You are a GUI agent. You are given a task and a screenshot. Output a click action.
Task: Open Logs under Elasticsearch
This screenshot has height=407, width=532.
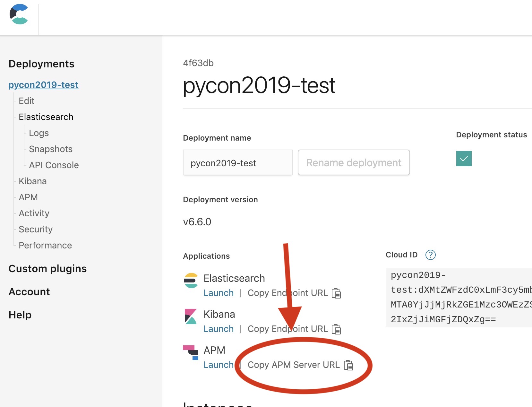39,133
